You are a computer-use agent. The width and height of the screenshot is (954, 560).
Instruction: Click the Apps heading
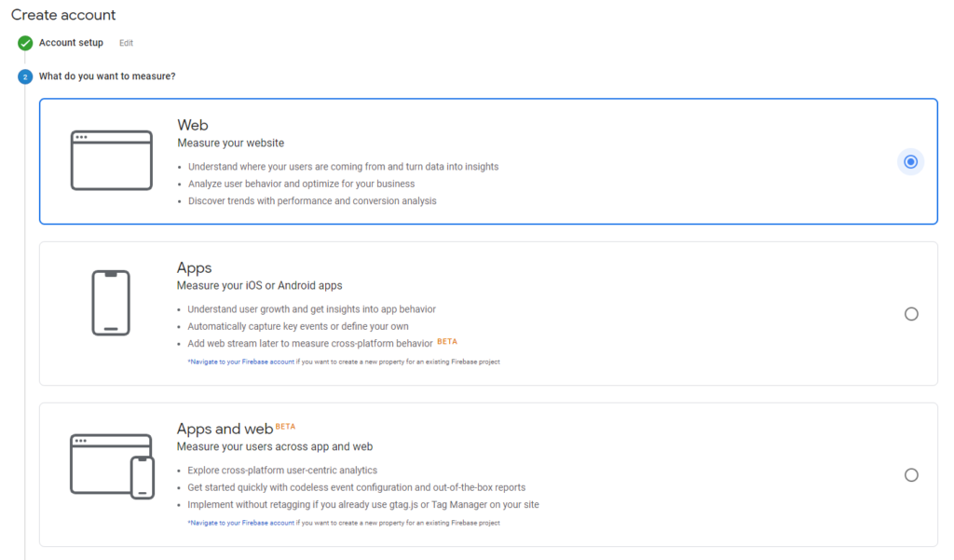(194, 267)
